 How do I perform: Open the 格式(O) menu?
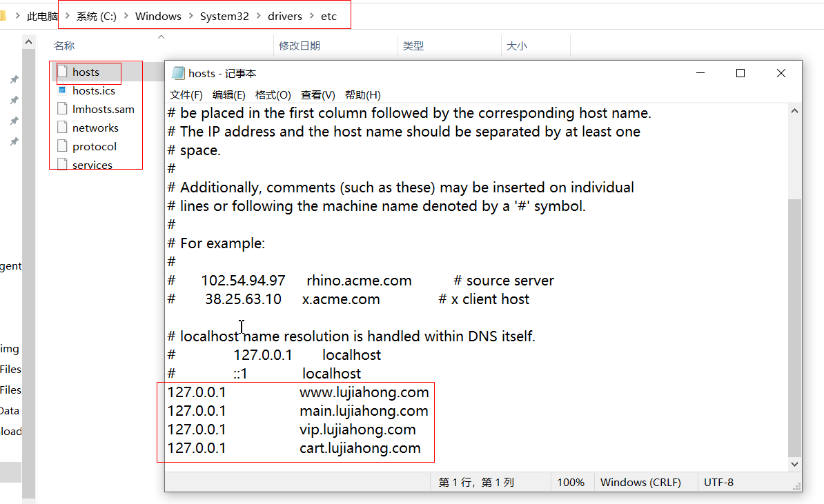pyautogui.click(x=273, y=95)
